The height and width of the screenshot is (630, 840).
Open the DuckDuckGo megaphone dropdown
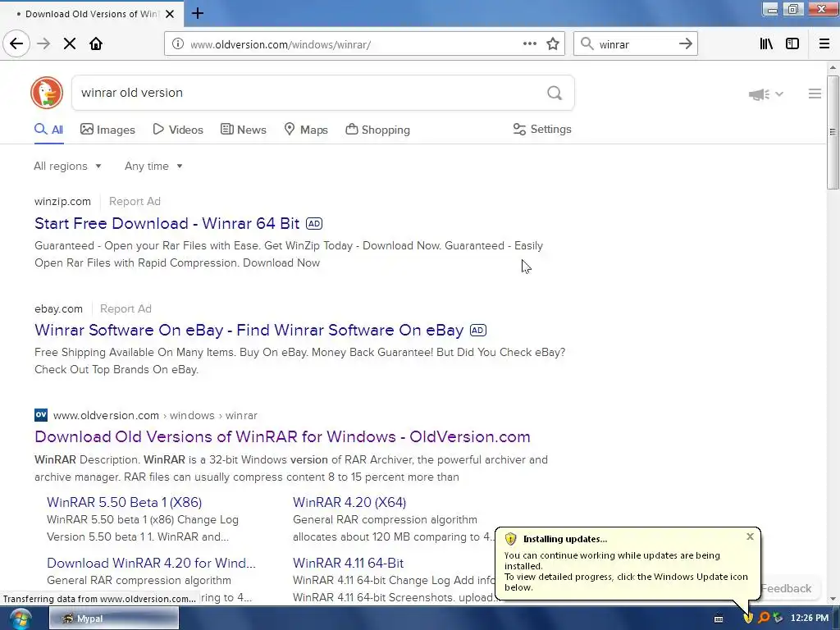(x=766, y=94)
